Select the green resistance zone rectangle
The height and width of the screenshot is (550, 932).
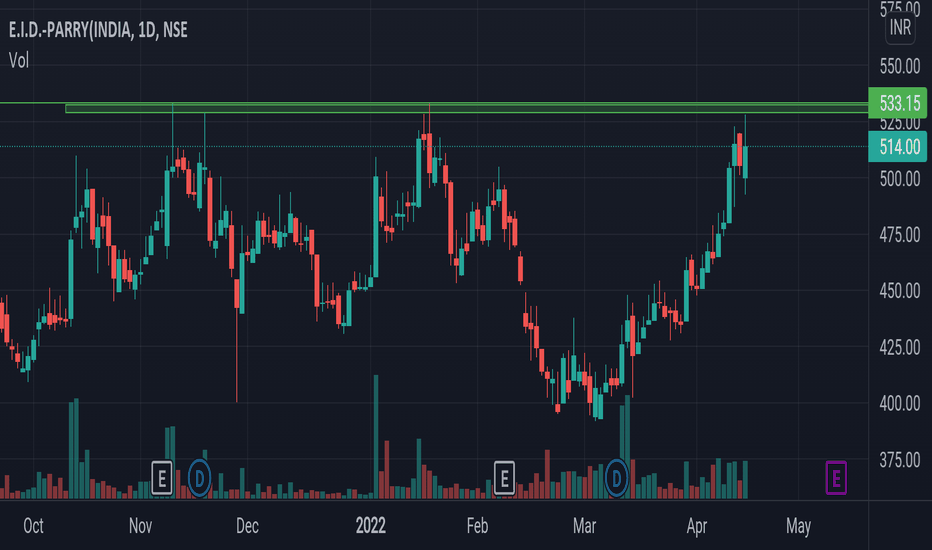click(x=467, y=108)
